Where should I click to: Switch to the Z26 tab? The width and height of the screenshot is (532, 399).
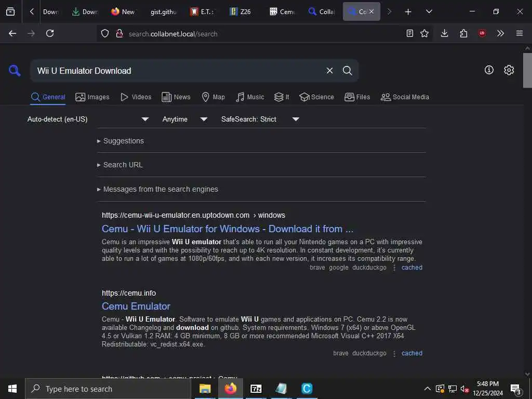point(241,12)
